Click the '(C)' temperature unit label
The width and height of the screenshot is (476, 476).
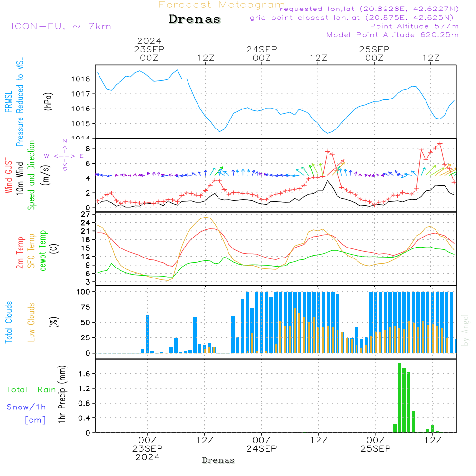(x=54, y=249)
